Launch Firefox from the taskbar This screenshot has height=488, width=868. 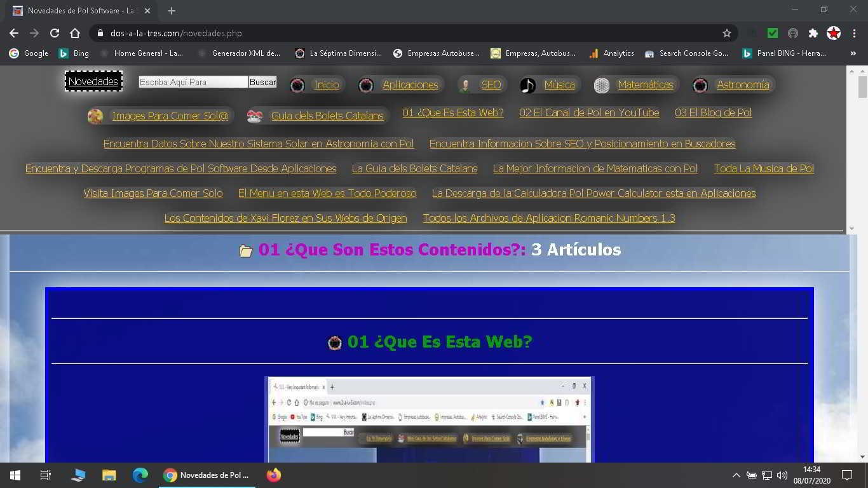pyautogui.click(x=273, y=475)
